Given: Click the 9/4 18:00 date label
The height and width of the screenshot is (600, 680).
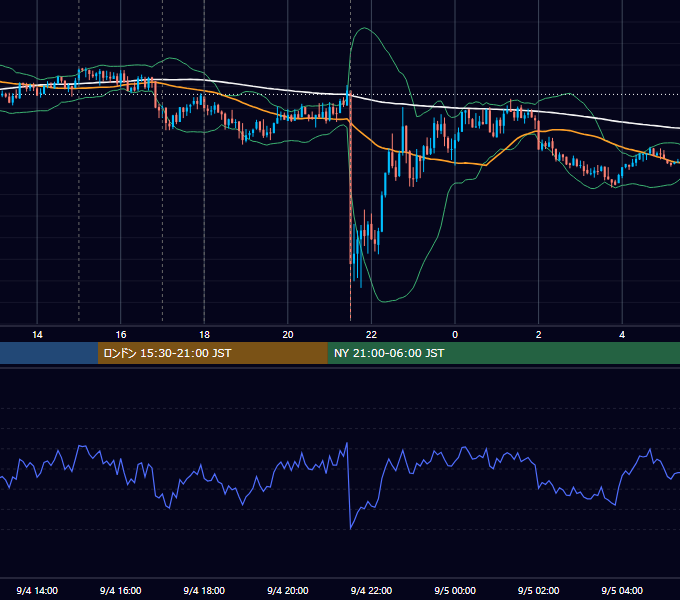Looking at the screenshot, I should (204, 590).
